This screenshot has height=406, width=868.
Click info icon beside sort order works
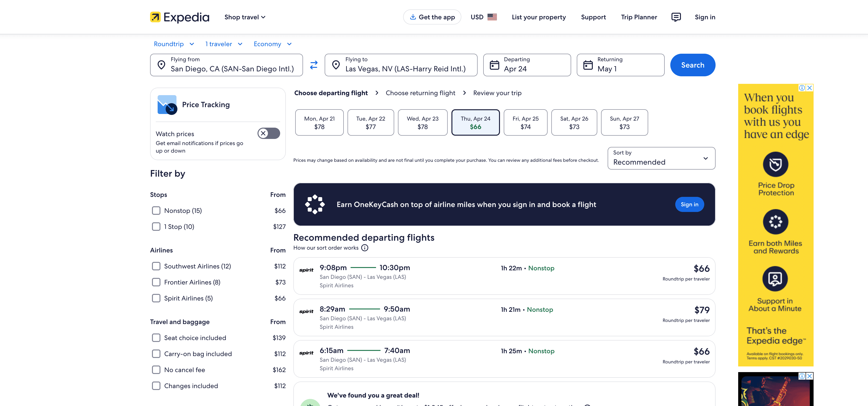click(364, 248)
